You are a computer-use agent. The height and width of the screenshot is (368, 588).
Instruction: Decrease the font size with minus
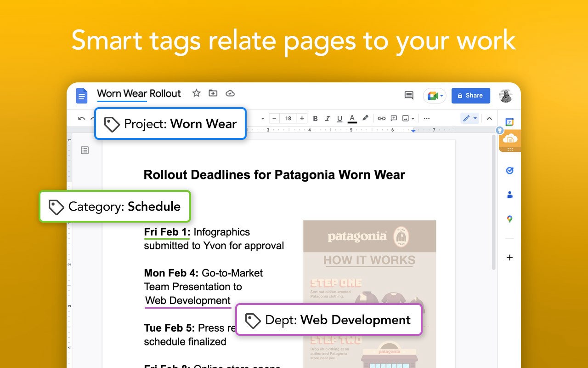tap(274, 118)
